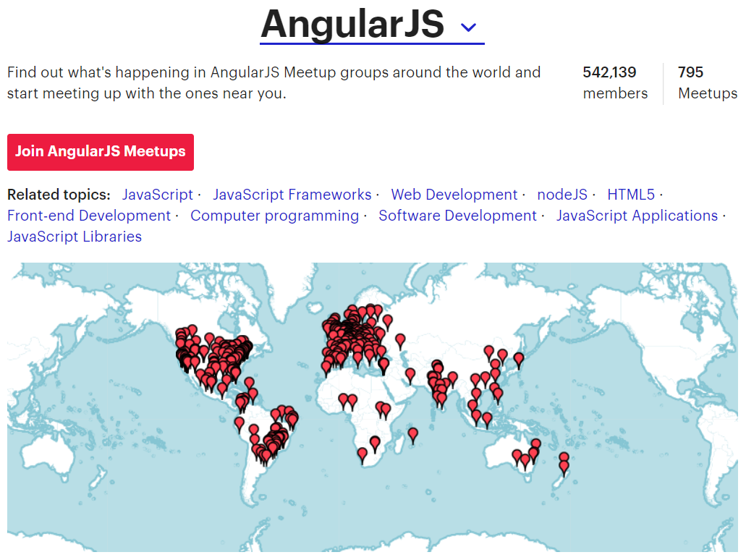Image resolution: width=746 pixels, height=560 pixels.
Task: Go to the JavaScript Applications topic
Action: pyautogui.click(x=637, y=216)
